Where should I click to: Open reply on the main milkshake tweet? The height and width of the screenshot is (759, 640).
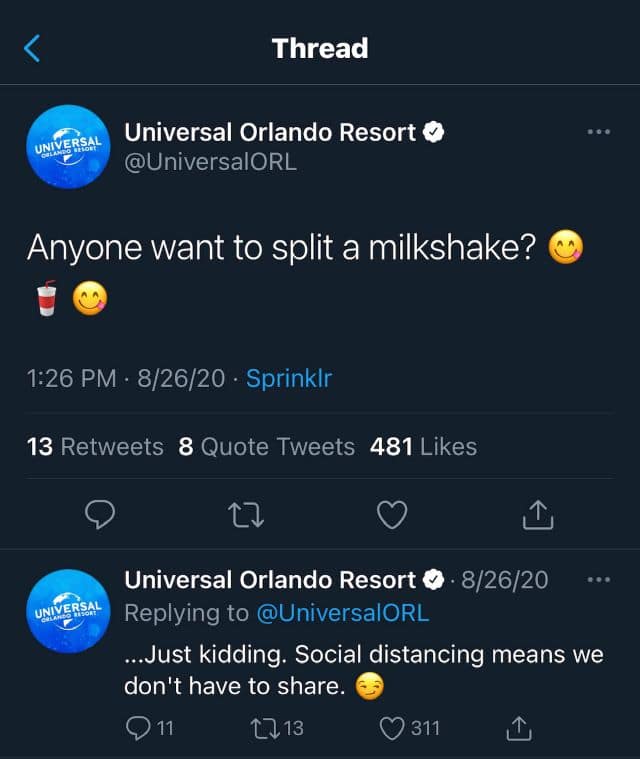[x=100, y=514]
